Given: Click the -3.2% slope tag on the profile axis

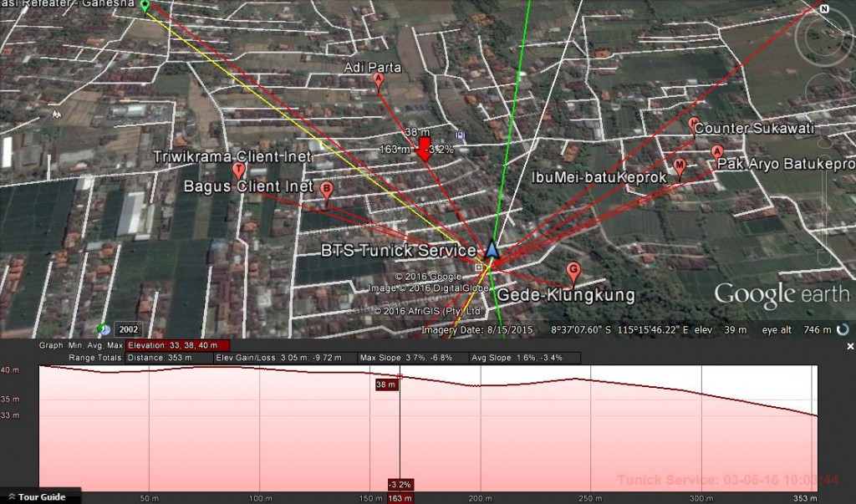Looking at the screenshot, I should [x=400, y=484].
